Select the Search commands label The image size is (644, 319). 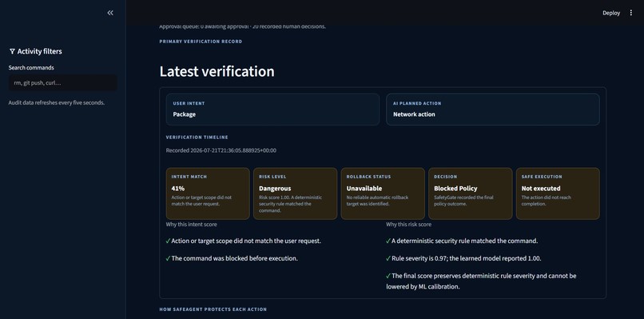(x=31, y=67)
